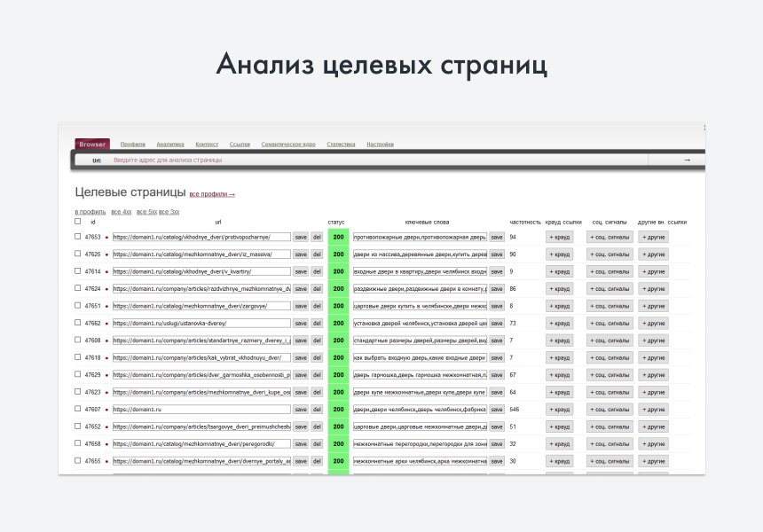Click '+ другие' for row 47655
Screen dimensions: 763x532
(x=653, y=461)
